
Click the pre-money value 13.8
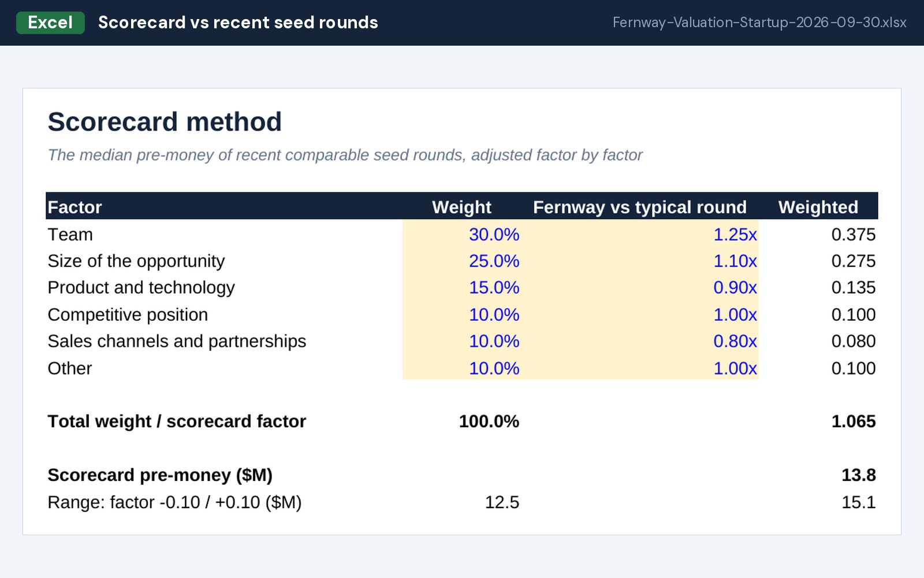[x=858, y=475]
